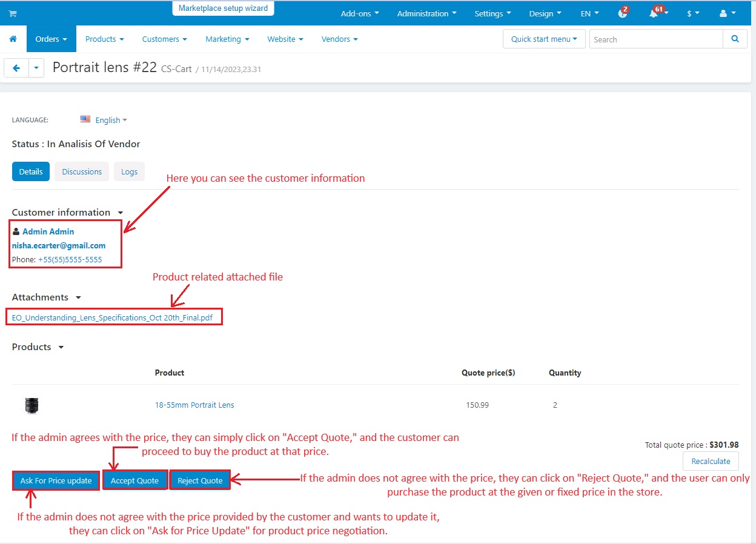Image resolution: width=756 pixels, height=544 pixels.
Task: Open the Add-ons menu
Action: (360, 13)
